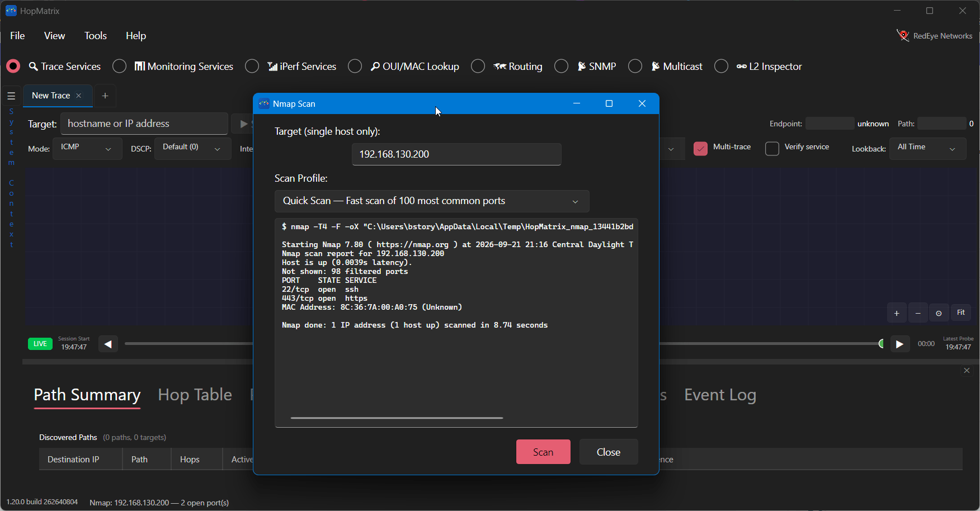
Task: Click the nmap output horizontal scrollbar
Action: coord(397,418)
